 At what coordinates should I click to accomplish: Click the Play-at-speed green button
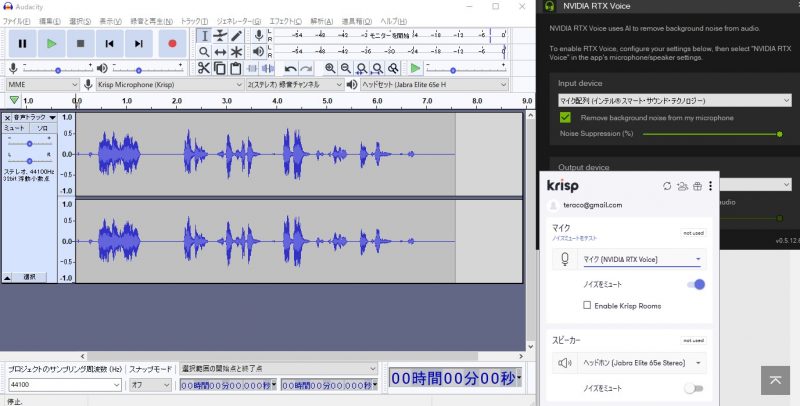point(415,68)
